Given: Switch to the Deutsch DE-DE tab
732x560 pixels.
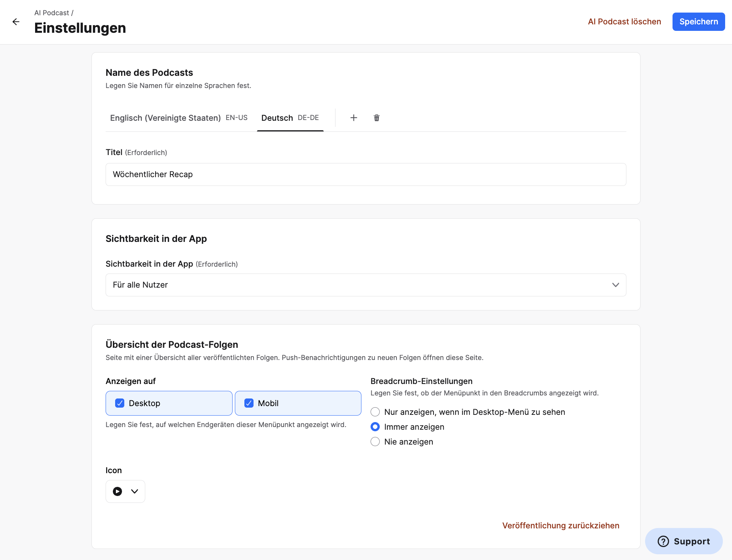Looking at the screenshot, I should [x=290, y=118].
